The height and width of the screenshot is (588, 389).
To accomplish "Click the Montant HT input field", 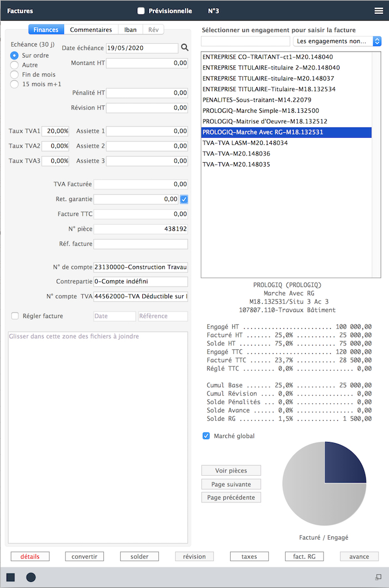I will pyautogui.click(x=147, y=63).
